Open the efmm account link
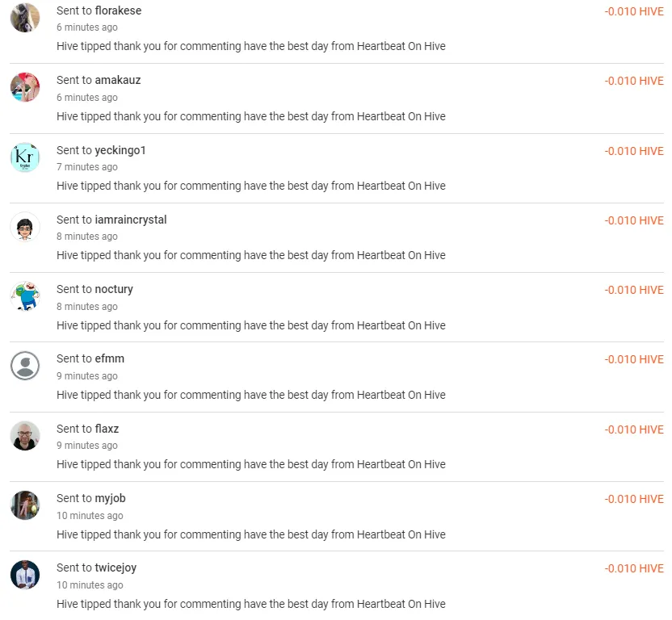Screen dimensions: 672x620 pyautogui.click(x=110, y=358)
